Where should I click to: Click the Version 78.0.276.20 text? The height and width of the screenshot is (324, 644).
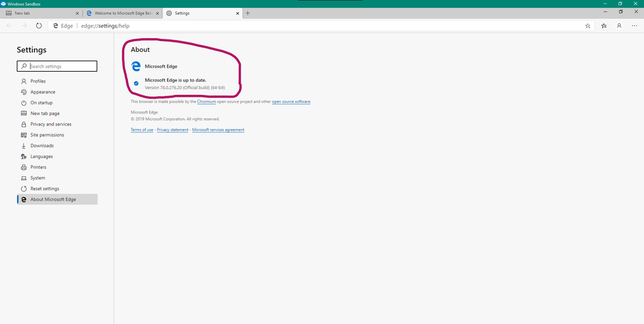tap(185, 88)
